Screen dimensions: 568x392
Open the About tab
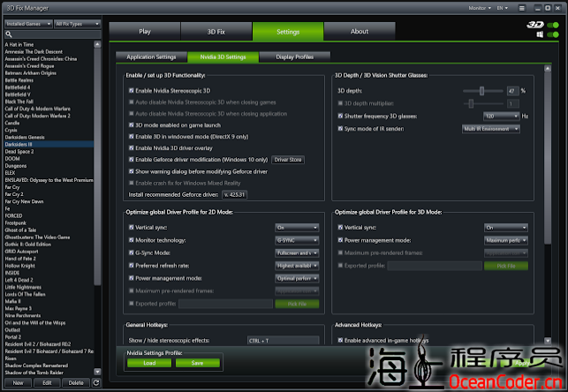(360, 32)
